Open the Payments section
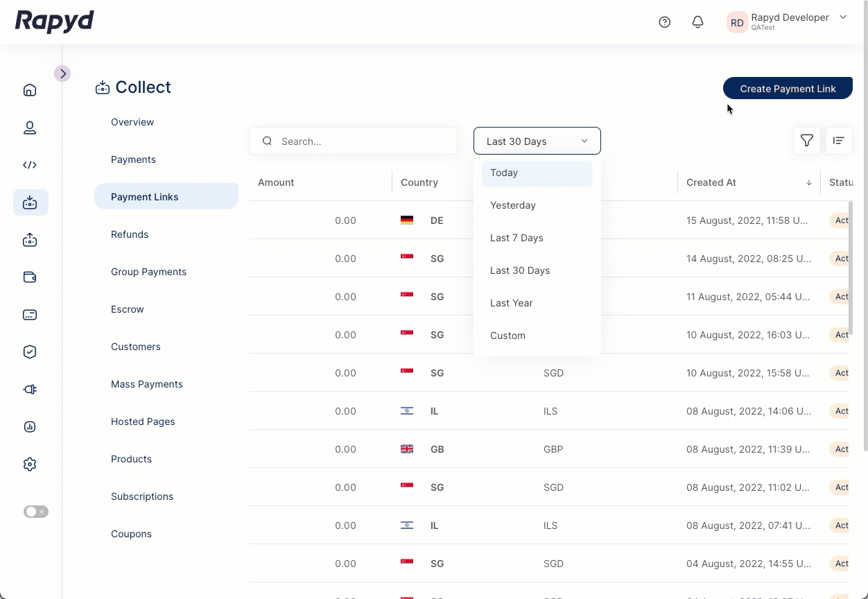 point(133,159)
